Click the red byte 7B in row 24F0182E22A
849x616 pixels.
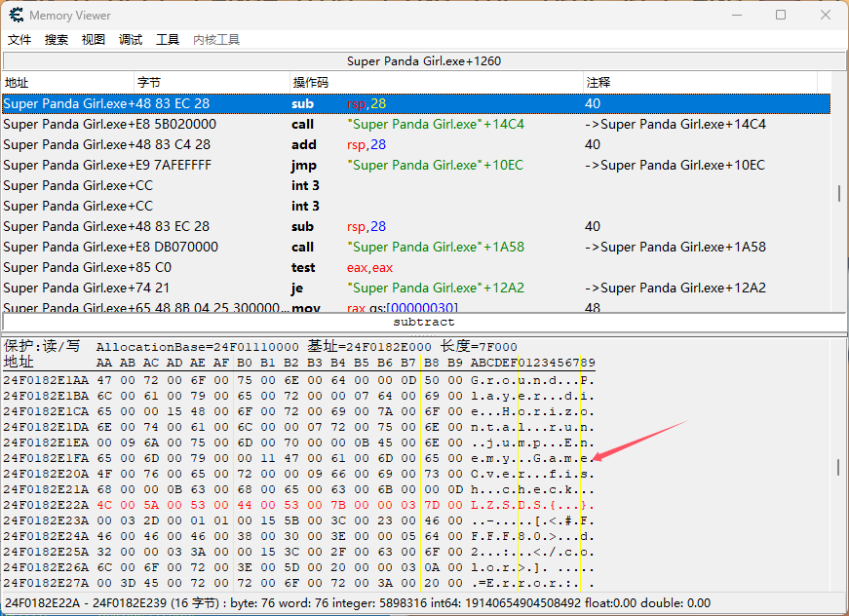pyautogui.click(x=338, y=506)
